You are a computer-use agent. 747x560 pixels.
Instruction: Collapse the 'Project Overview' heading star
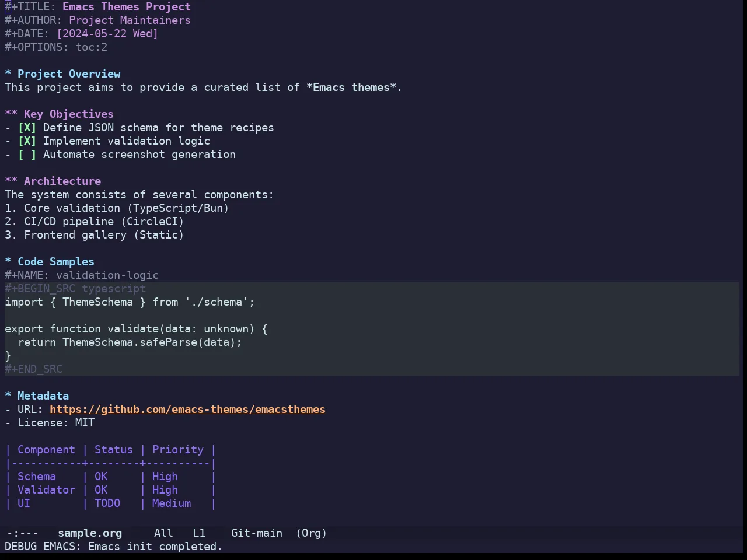[8, 74]
